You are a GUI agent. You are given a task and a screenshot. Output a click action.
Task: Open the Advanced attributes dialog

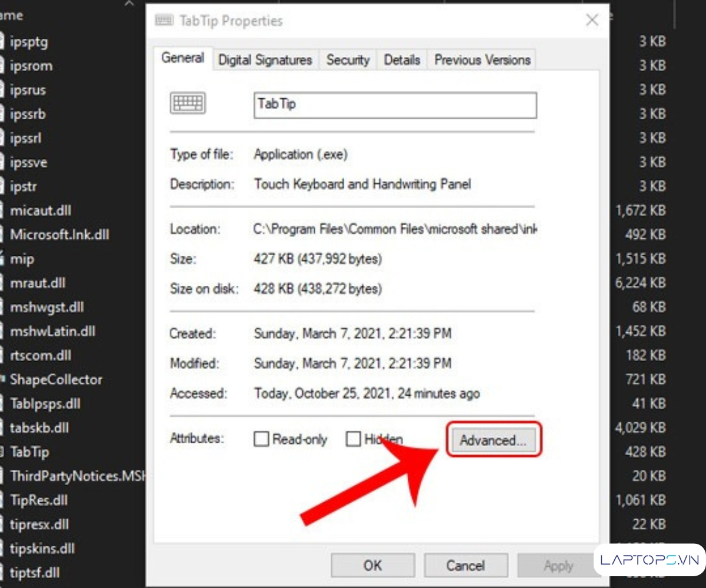493,440
